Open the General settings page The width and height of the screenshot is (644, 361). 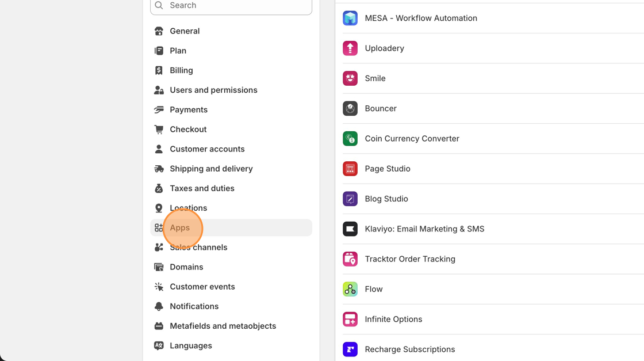[x=185, y=31]
